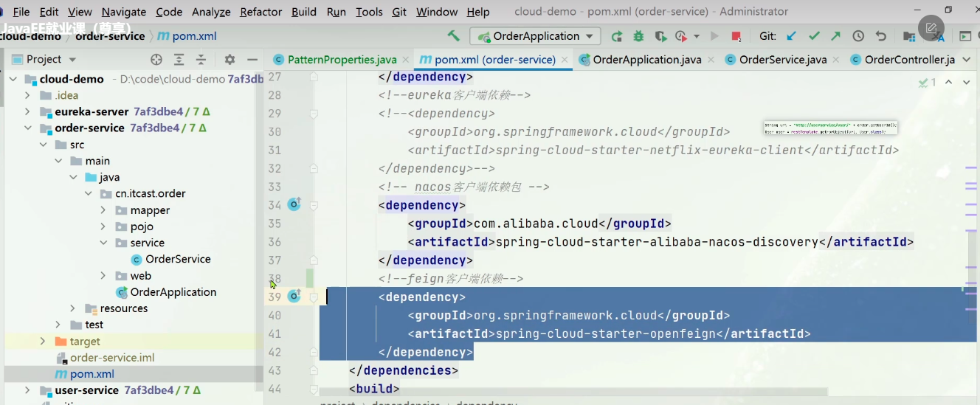Click the green Debug bug icon
This screenshot has width=980, height=405.
point(638,36)
